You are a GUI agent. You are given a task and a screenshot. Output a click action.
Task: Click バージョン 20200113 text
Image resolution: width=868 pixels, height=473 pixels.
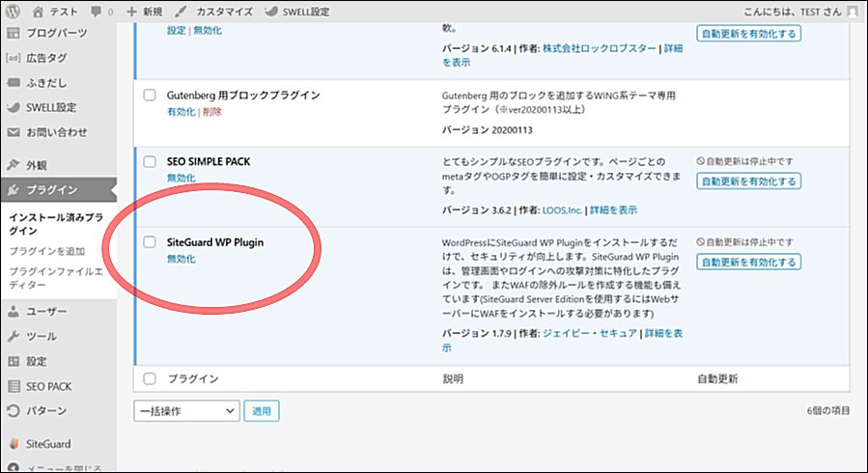pos(488,130)
